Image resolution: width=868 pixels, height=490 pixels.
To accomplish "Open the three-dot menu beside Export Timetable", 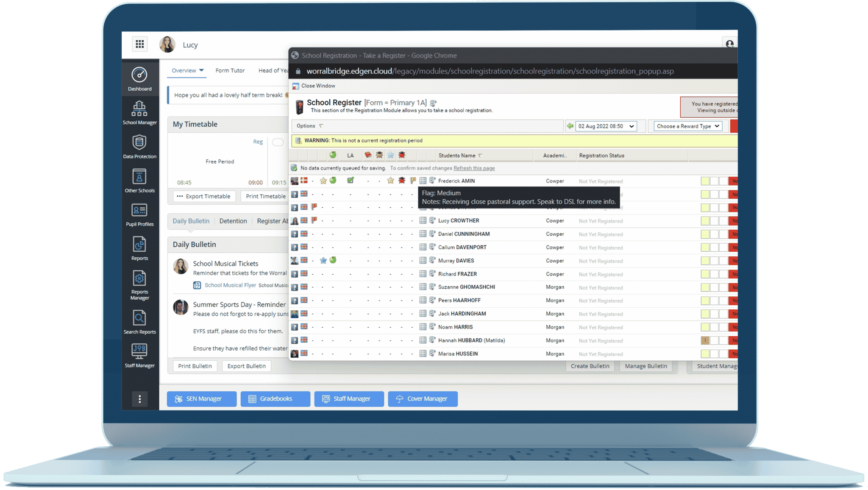I will tap(180, 196).
